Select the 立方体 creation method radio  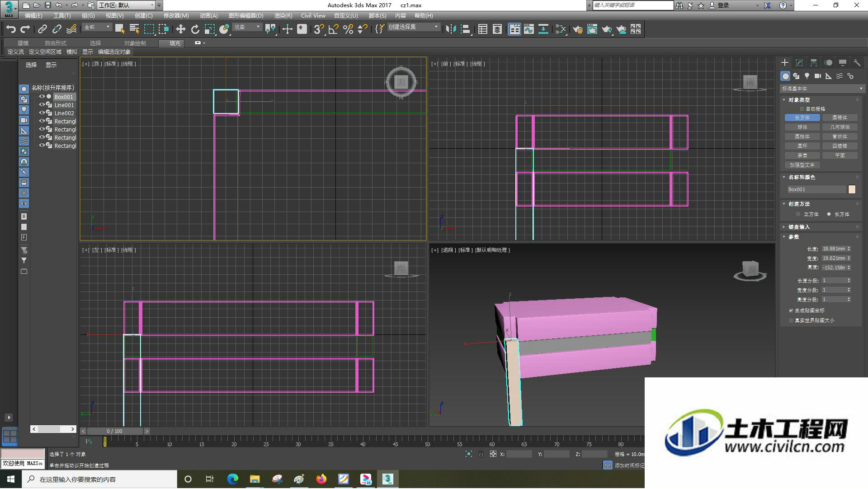(x=798, y=214)
